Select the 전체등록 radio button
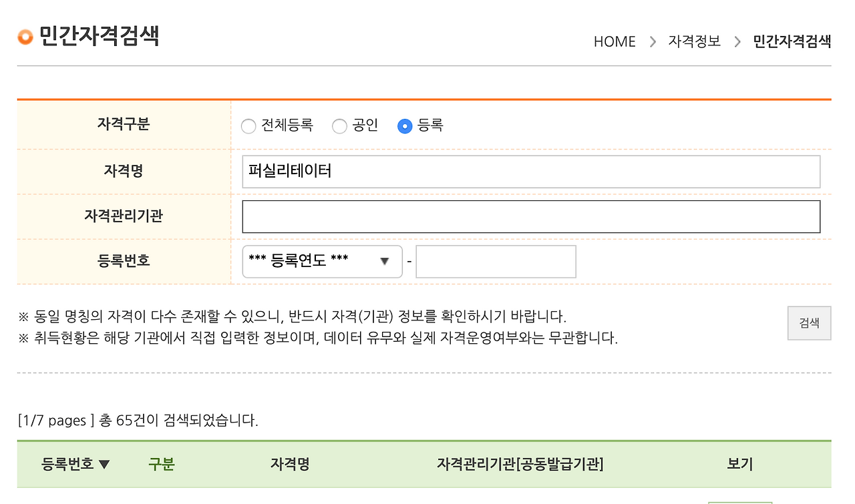Viewport: 855px width, 504px height. click(248, 125)
